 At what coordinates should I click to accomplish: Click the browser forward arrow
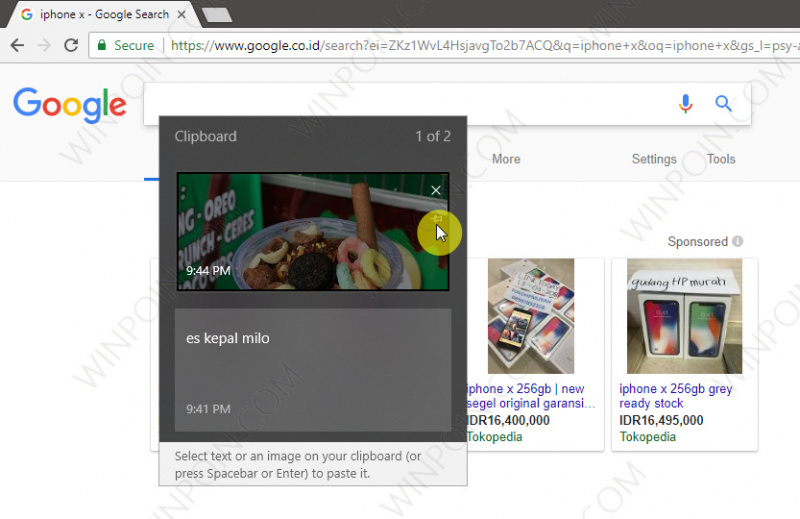(44, 45)
